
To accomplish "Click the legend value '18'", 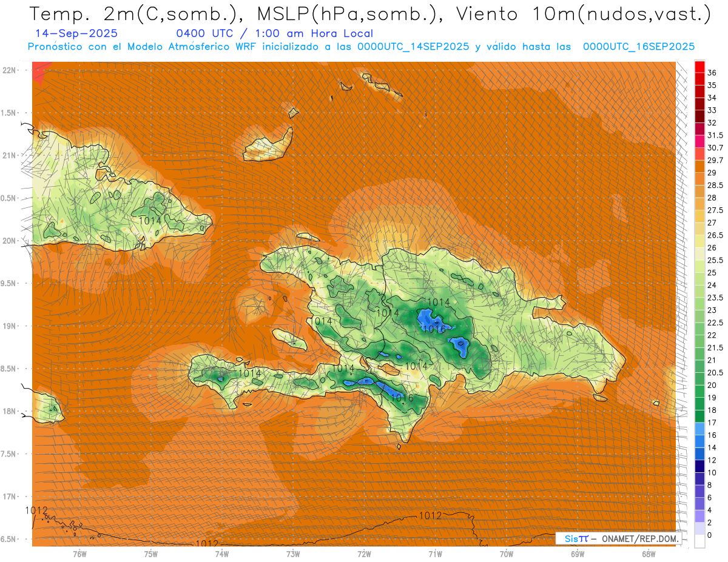I will (x=712, y=410).
